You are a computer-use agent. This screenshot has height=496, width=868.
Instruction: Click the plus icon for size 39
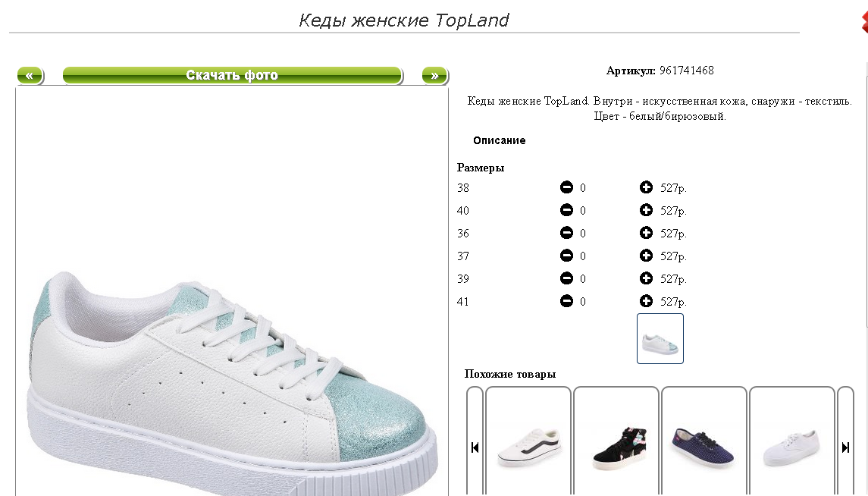click(646, 278)
